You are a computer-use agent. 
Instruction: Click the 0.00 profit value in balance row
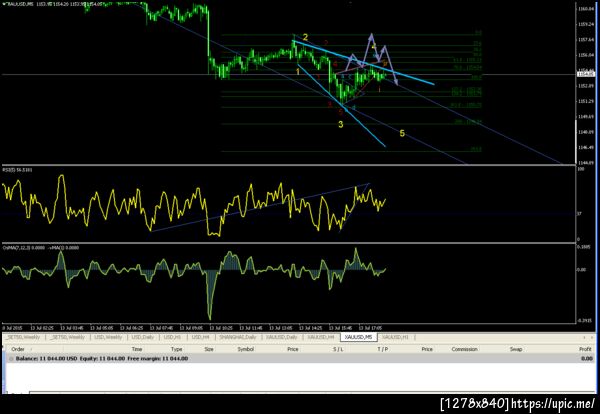pyautogui.click(x=587, y=359)
